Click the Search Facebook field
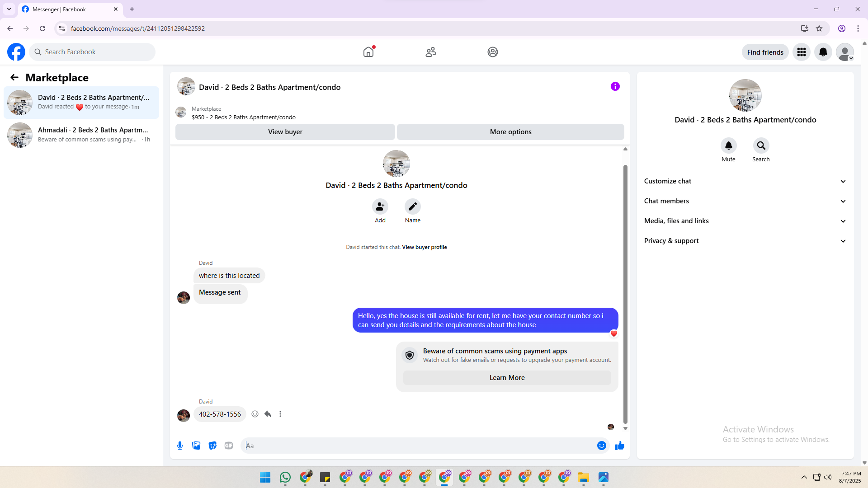The height and width of the screenshot is (488, 868). (x=92, y=52)
